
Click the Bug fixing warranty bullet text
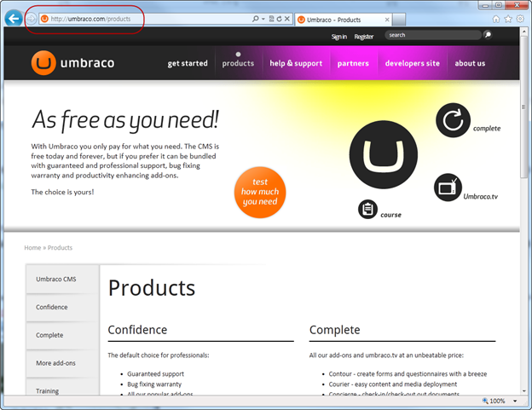pos(154,384)
